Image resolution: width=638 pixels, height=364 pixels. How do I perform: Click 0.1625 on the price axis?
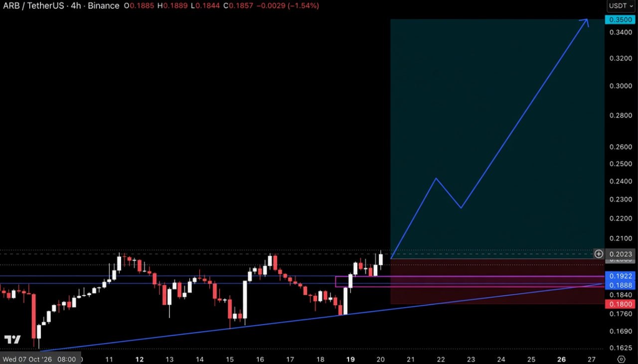click(x=621, y=349)
